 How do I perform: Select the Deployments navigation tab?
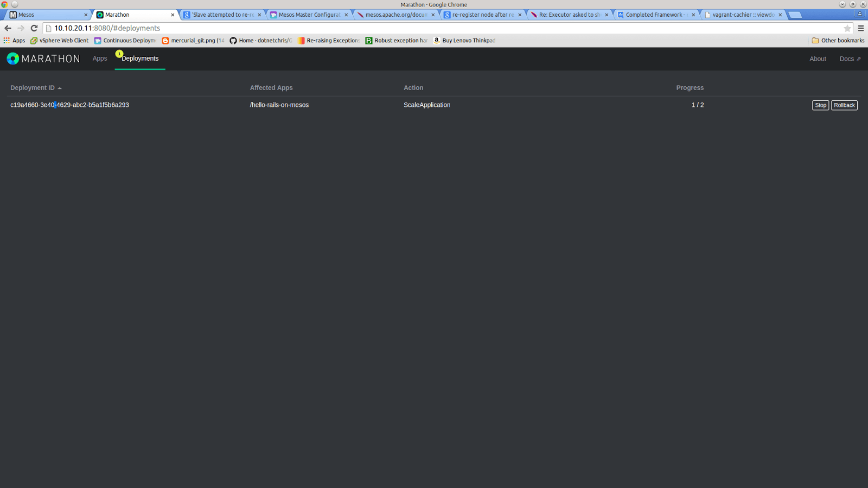click(140, 59)
